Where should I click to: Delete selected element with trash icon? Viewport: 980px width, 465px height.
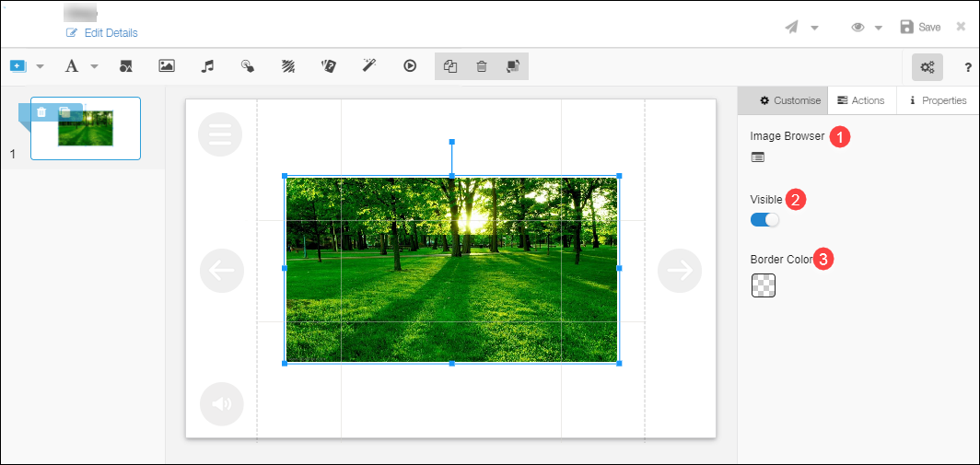(482, 66)
